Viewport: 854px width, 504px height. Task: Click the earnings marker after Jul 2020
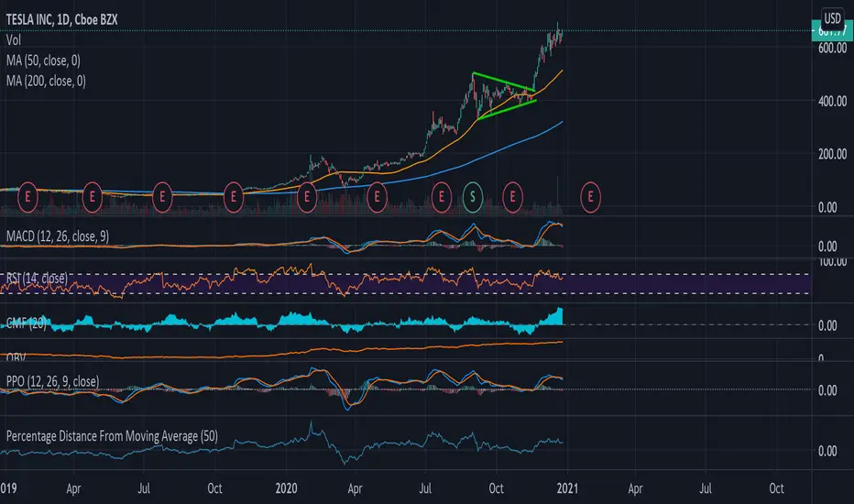tap(442, 197)
